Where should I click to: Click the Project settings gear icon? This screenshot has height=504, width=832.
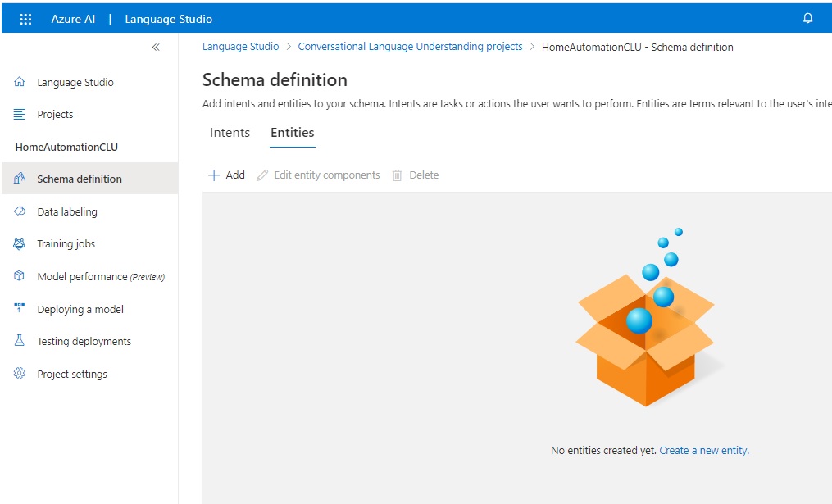20,374
